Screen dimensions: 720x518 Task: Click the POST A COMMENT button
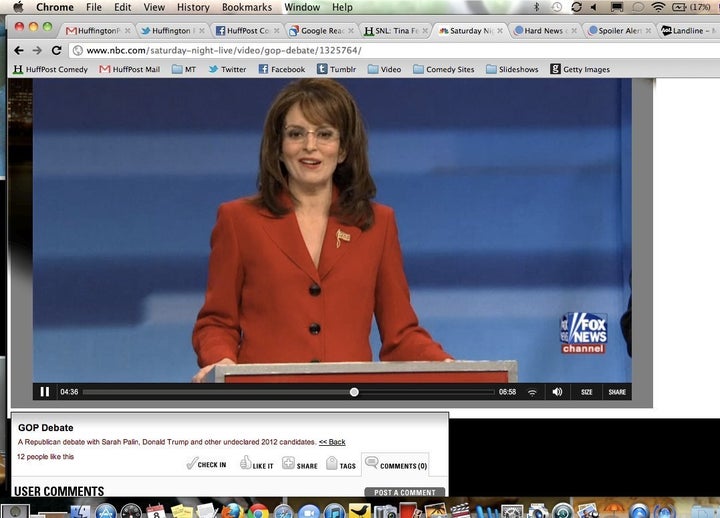pyautogui.click(x=405, y=492)
